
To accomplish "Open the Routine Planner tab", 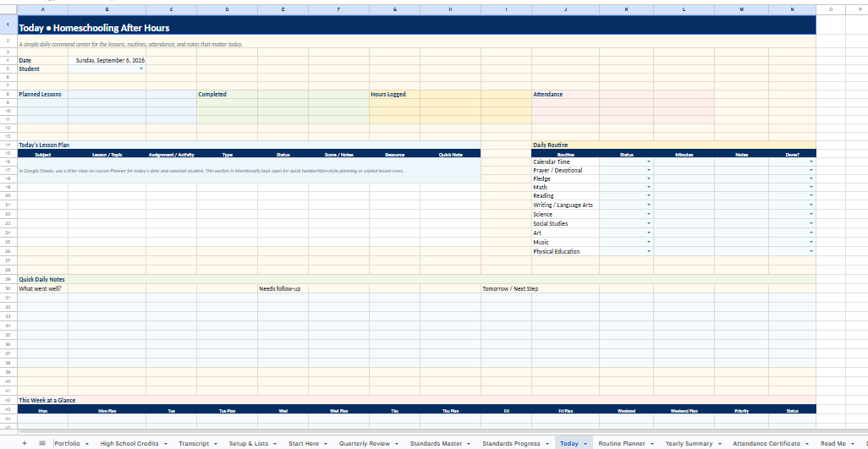I will (622, 443).
